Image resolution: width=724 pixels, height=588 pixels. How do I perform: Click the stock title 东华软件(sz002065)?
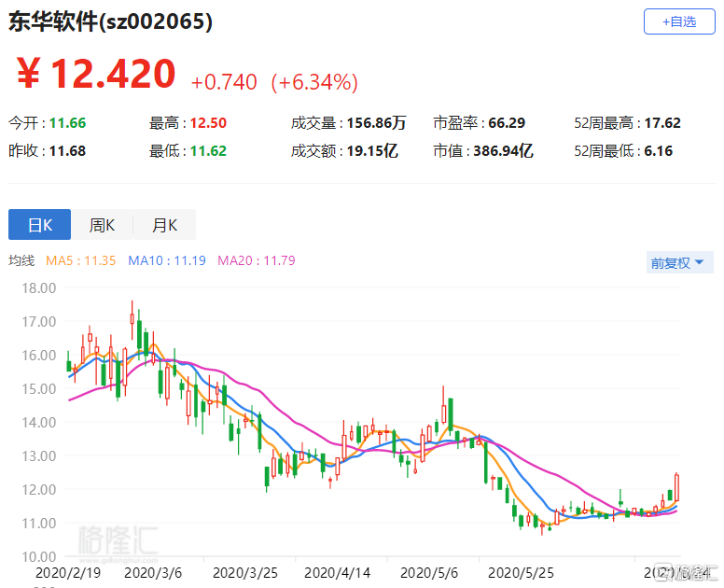coord(111,21)
